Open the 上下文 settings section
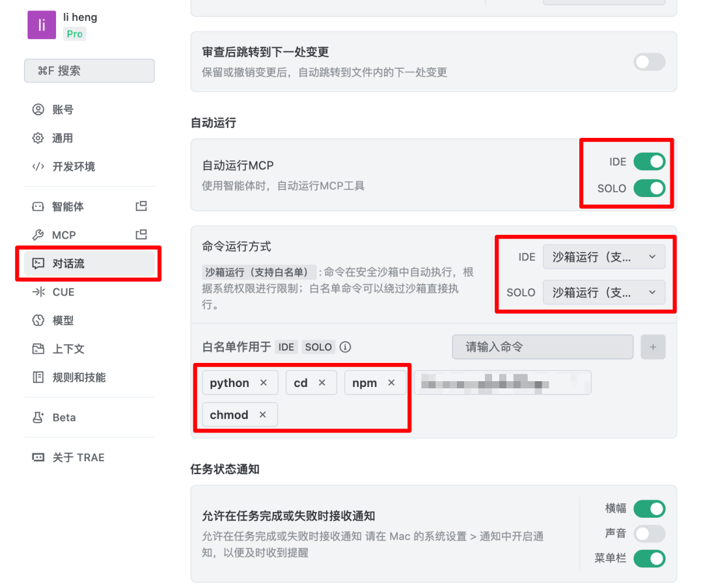This screenshot has height=588, width=703. (x=89, y=349)
